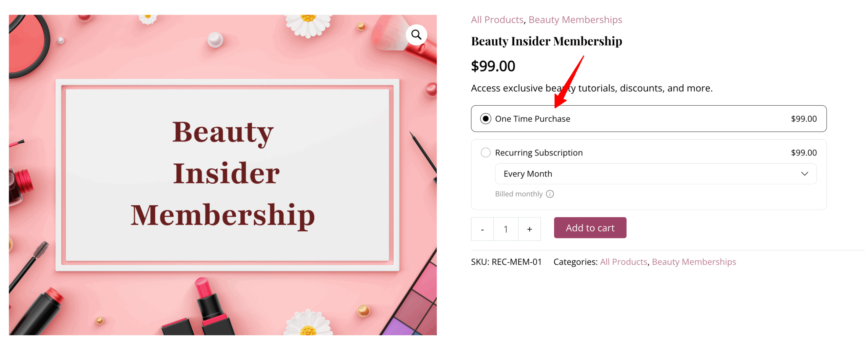Click the magnifier zoom icon on product image

coord(416,35)
